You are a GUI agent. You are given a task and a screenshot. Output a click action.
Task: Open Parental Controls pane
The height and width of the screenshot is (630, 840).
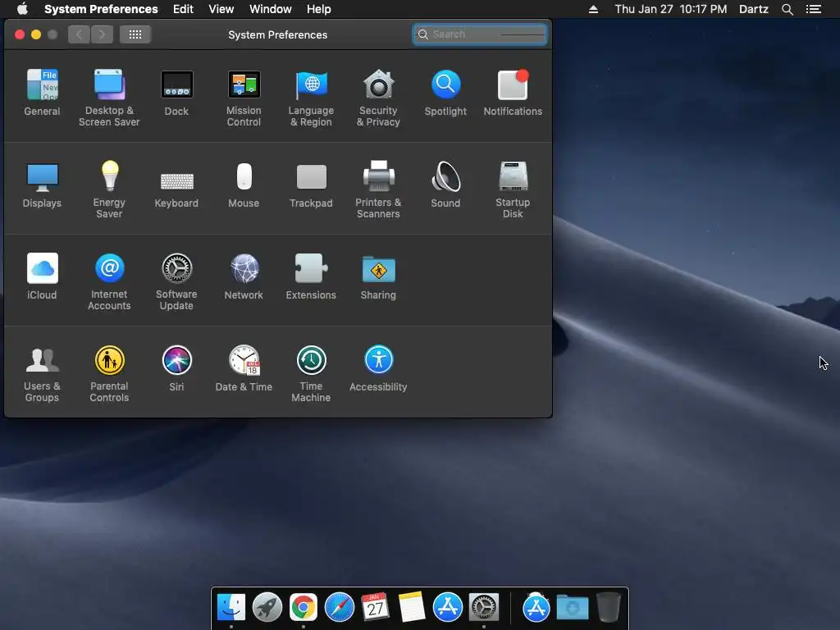[x=109, y=373]
